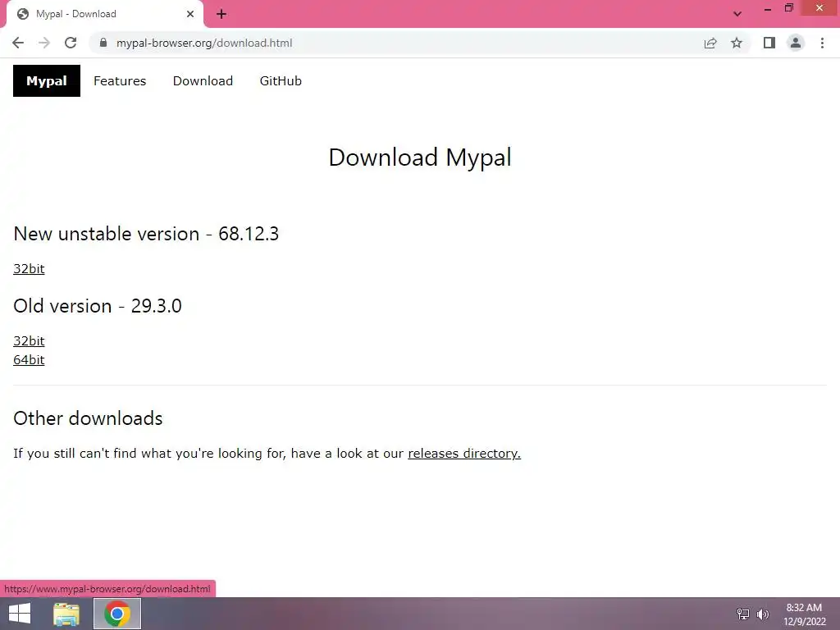
Task: Open the Windows Start menu
Action: (20, 614)
